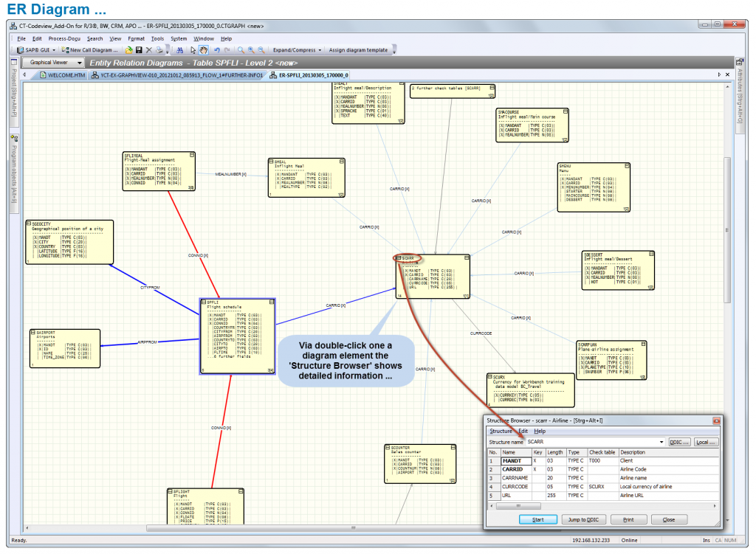Activate the selection cursor tool

click(193, 50)
